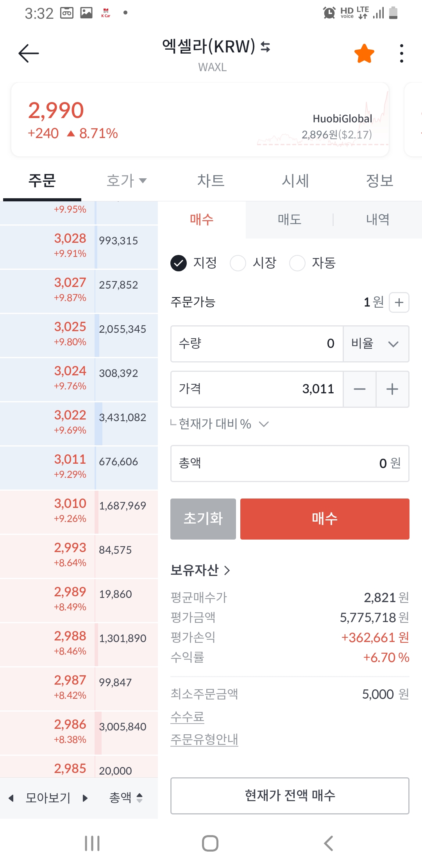Viewport: 422px width, 868px height.
Task: Switch to the 차트 tab
Action: tap(211, 181)
